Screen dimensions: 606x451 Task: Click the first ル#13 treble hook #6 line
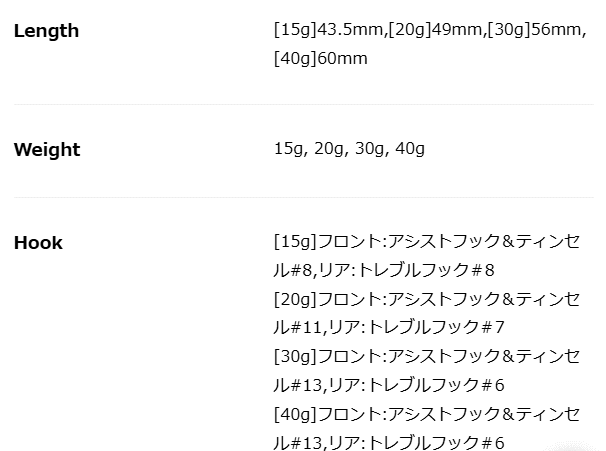pyautogui.click(x=389, y=385)
